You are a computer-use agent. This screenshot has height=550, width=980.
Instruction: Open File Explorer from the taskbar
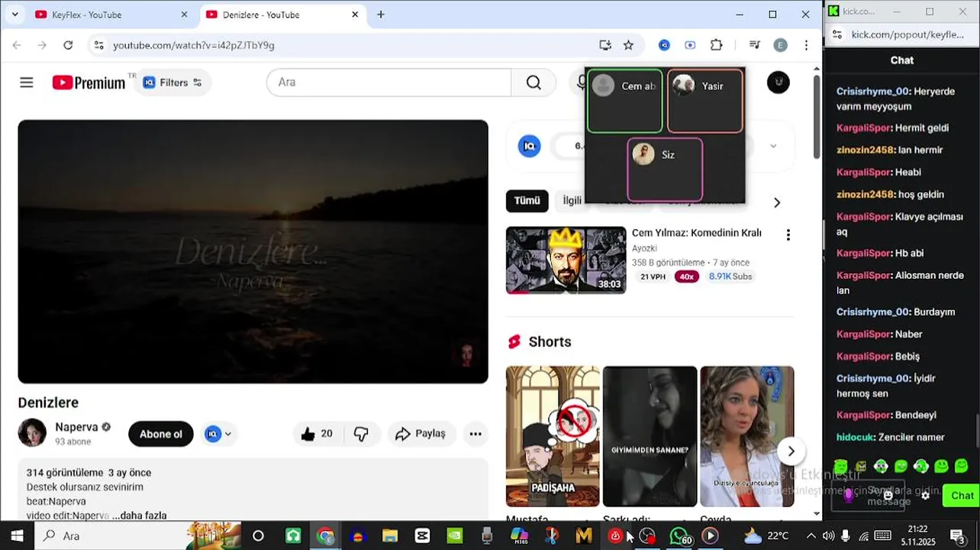click(x=390, y=535)
